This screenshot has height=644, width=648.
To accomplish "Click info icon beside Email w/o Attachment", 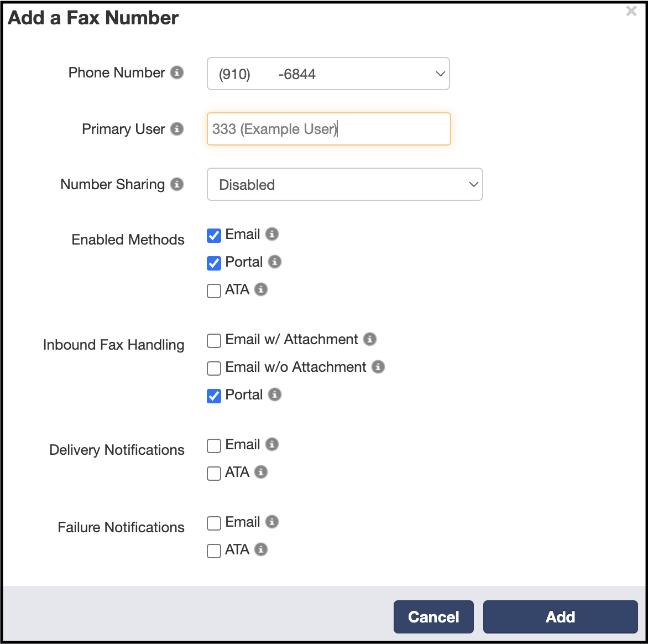I will click(x=378, y=367).
